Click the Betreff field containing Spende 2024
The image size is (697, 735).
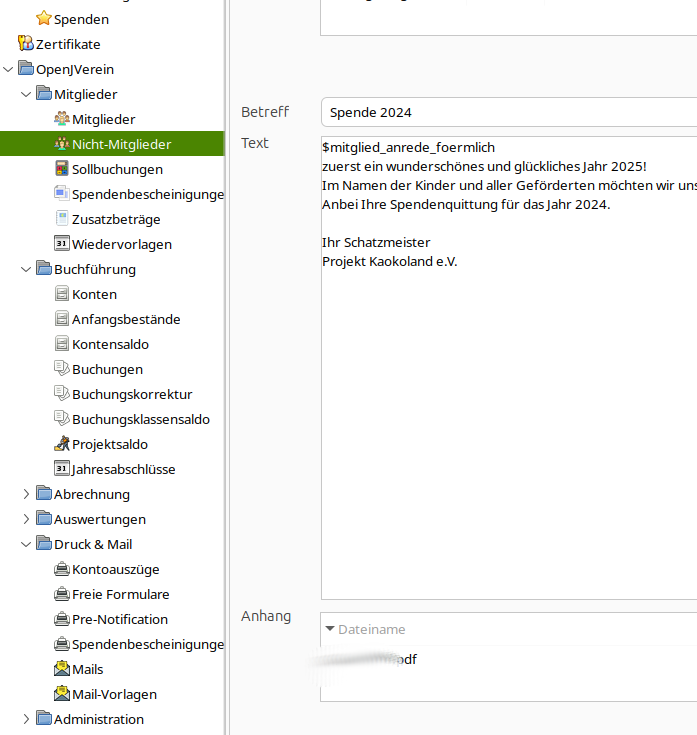(509, 112)
